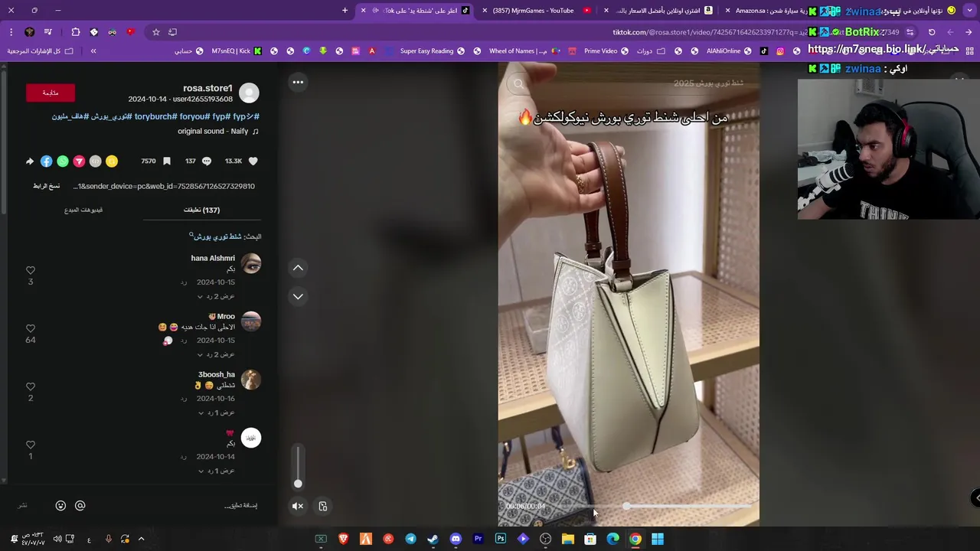This screenshot has height=551, width=980.
Task: Open rosa.store1 profile name
Action: point(207,88)
